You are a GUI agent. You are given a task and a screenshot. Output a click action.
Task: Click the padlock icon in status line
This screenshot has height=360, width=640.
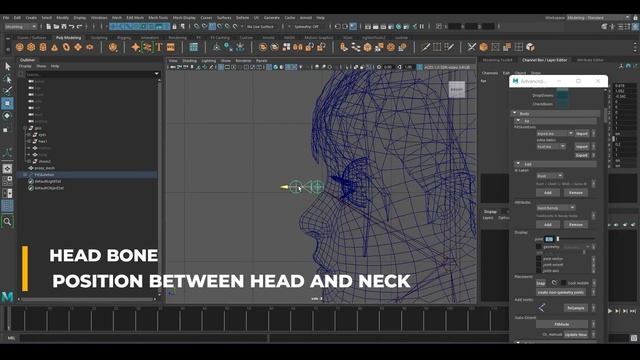pos(175,27)
